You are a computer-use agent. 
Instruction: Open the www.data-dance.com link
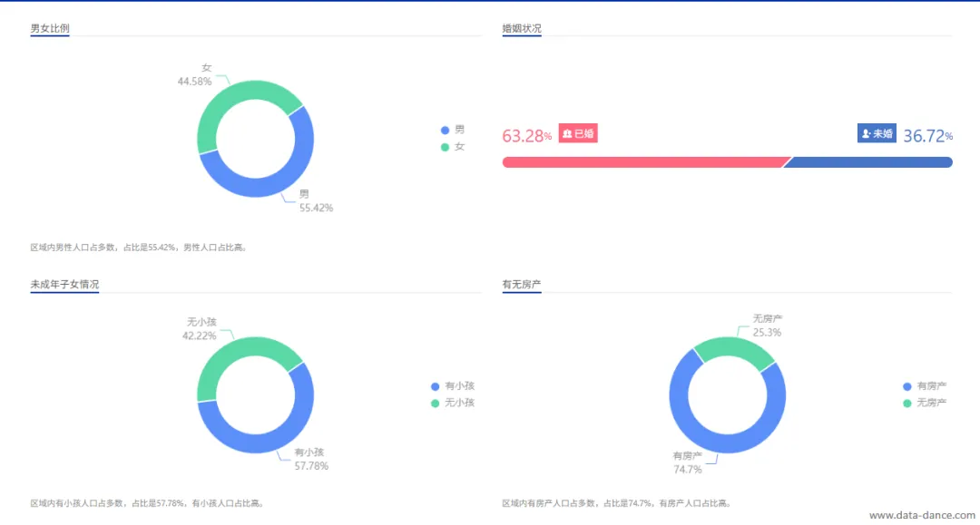pos(922,516)
